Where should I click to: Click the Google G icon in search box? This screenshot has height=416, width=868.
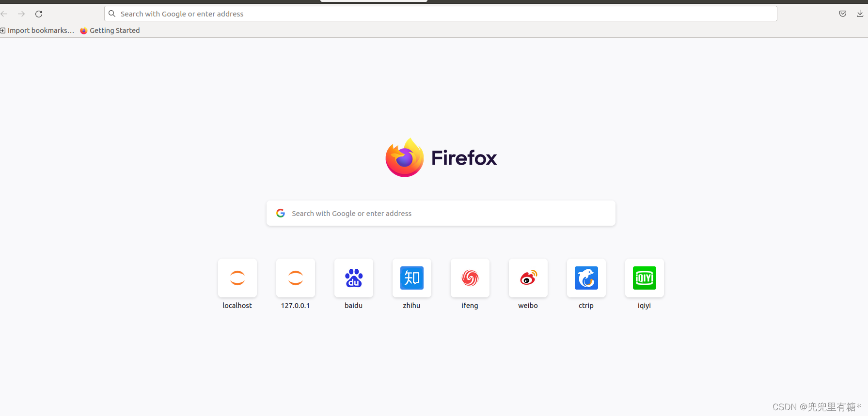click(281, 213)
